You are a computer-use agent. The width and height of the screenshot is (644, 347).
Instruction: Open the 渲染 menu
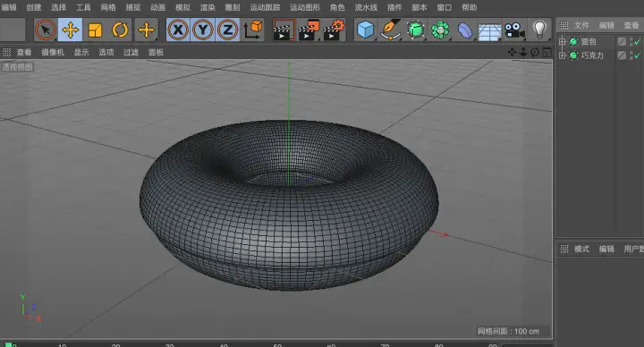click(x=208, y=7)
